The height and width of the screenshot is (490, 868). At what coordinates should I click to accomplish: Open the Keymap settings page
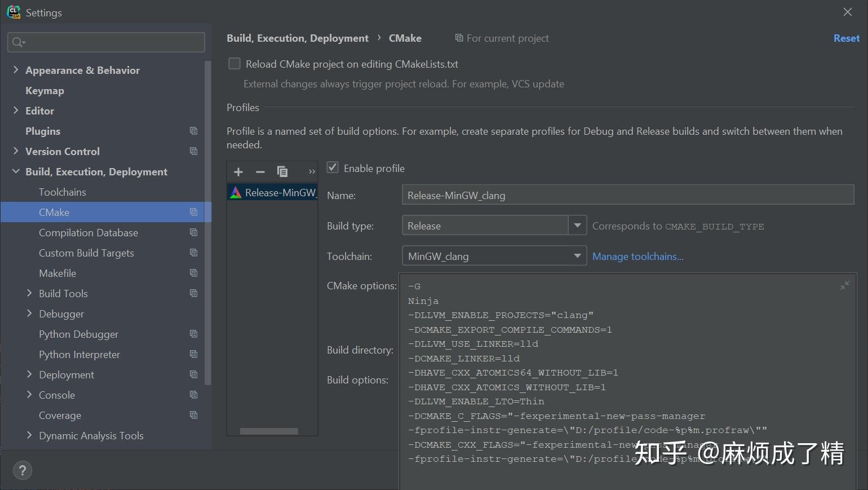(x=45, y=90)
